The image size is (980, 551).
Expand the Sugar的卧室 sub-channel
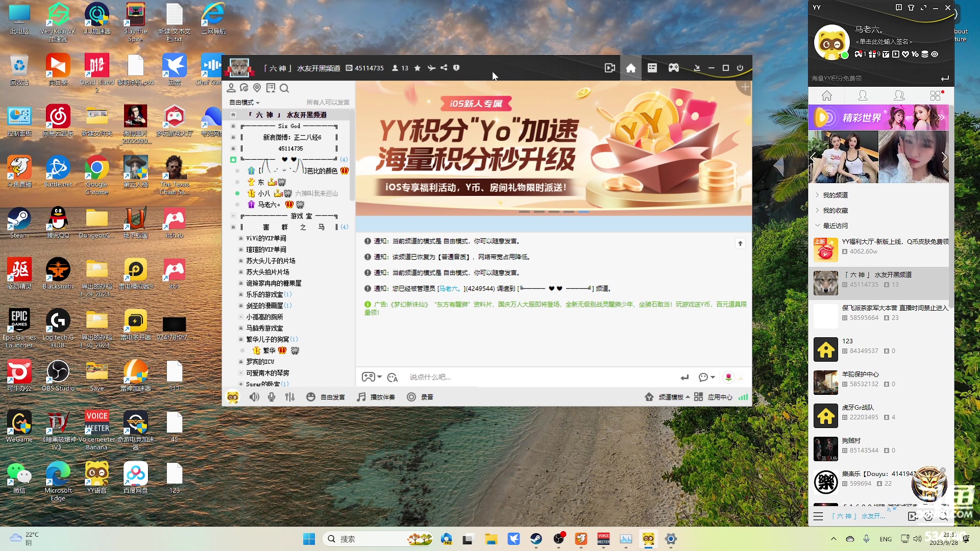(x=241, y=384)
